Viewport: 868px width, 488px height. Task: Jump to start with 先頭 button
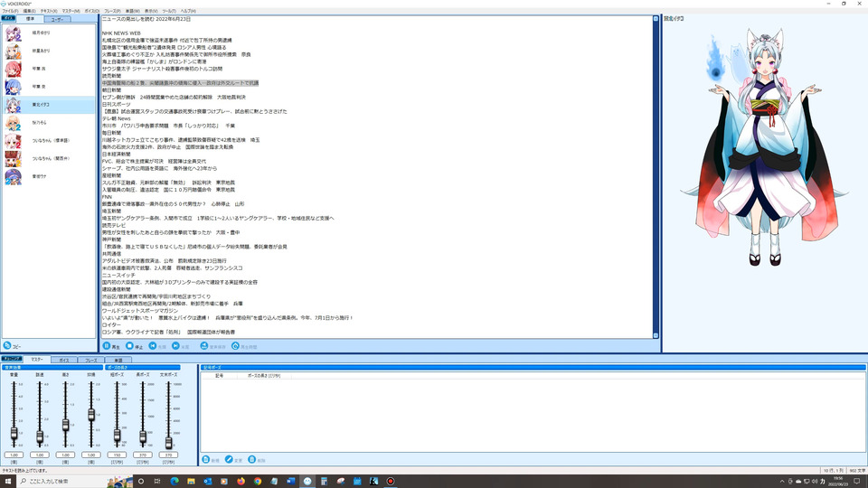click(157, 346)
